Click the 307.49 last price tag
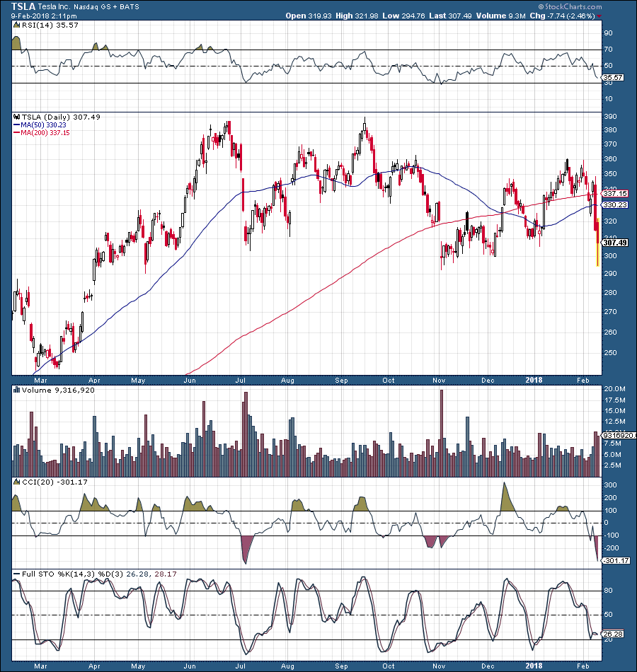 tap(615, 243)
